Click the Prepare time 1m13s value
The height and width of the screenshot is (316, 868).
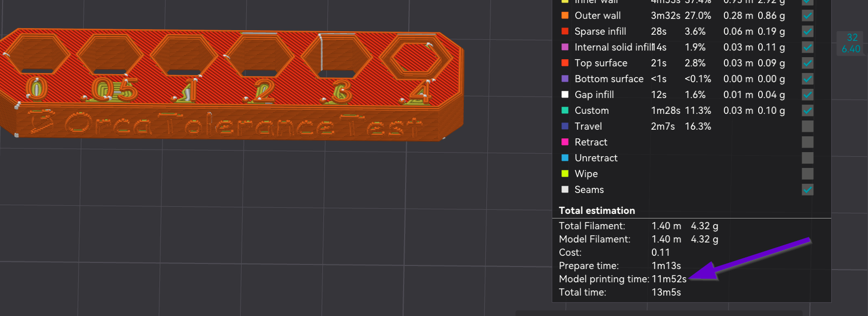(666, 266)
